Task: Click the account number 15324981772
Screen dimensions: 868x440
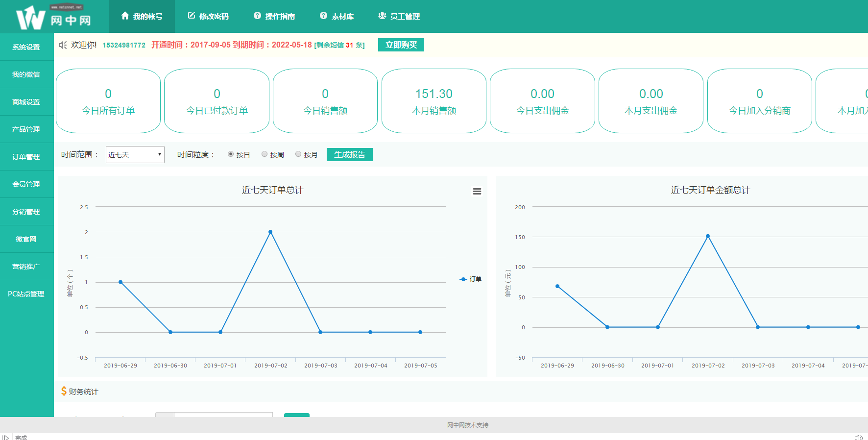Action: pyautogui.click(x=124, y=45)
